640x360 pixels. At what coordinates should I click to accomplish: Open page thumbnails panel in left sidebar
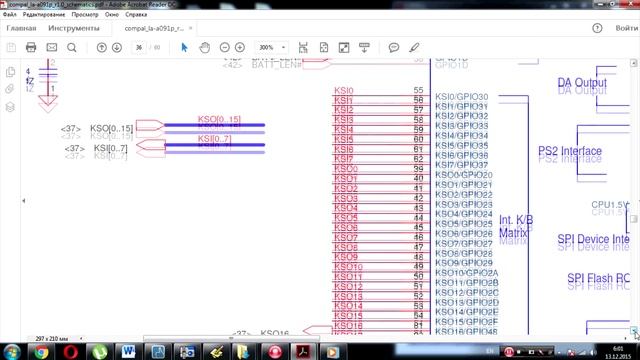click(x=10, y=72)
